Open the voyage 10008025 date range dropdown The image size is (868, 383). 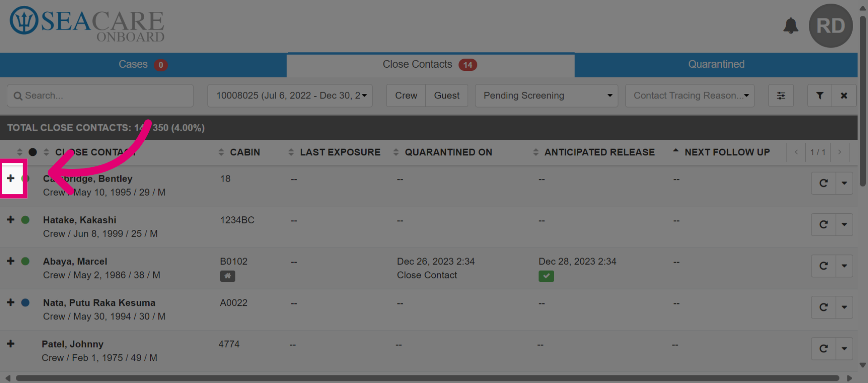[x=290, y=96]
